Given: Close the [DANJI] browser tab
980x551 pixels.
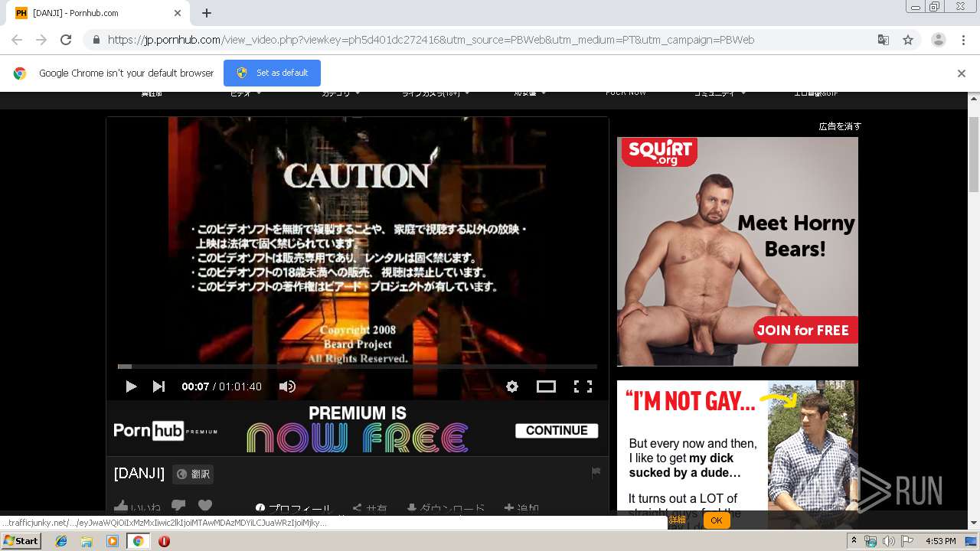Looking at the screenshot, I should pos(178,13).
